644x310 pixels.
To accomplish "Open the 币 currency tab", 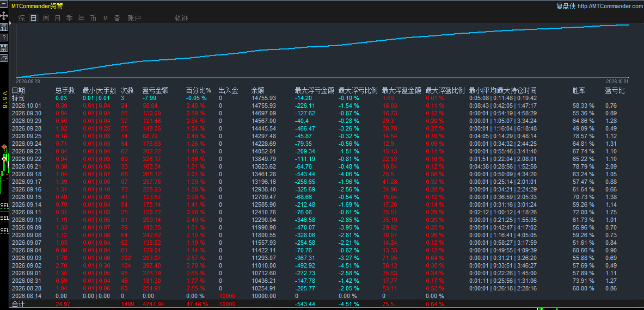I will pos(93,18).
